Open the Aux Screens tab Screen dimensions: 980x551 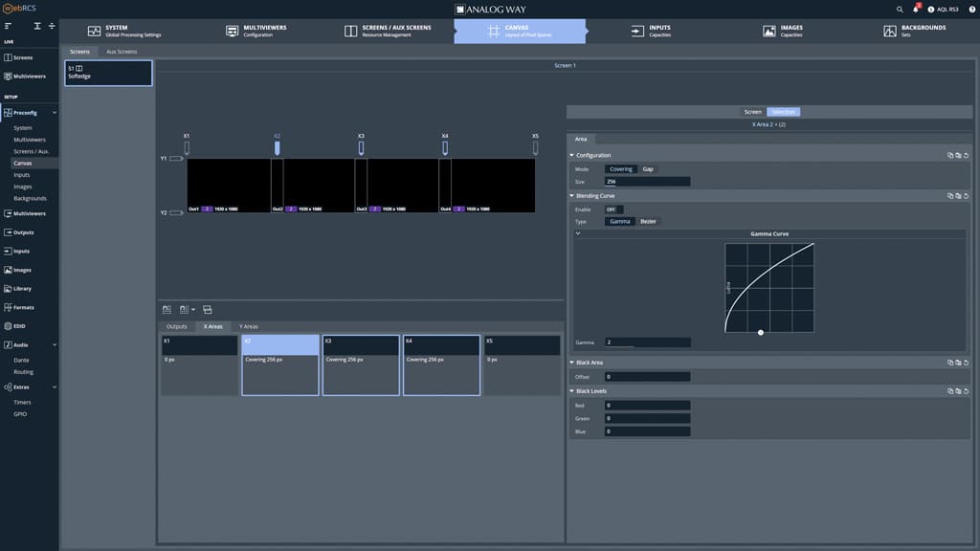[122, 52]
